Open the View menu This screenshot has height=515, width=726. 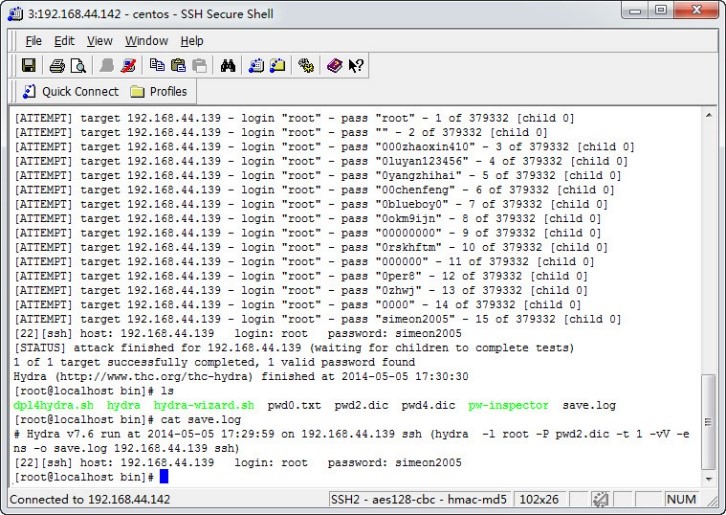pyautogui.click(x=100, y=41)
